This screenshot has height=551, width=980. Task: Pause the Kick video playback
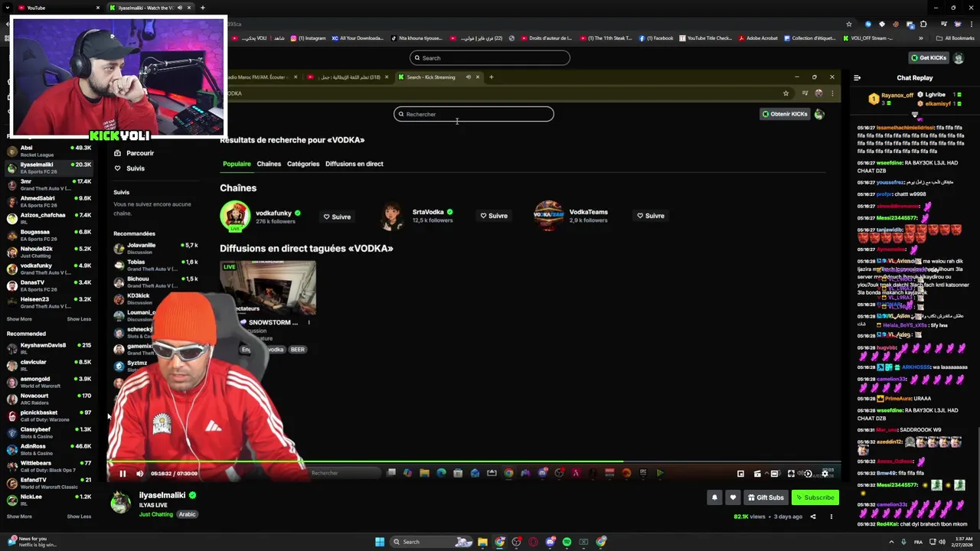click(x=122, y=474)
